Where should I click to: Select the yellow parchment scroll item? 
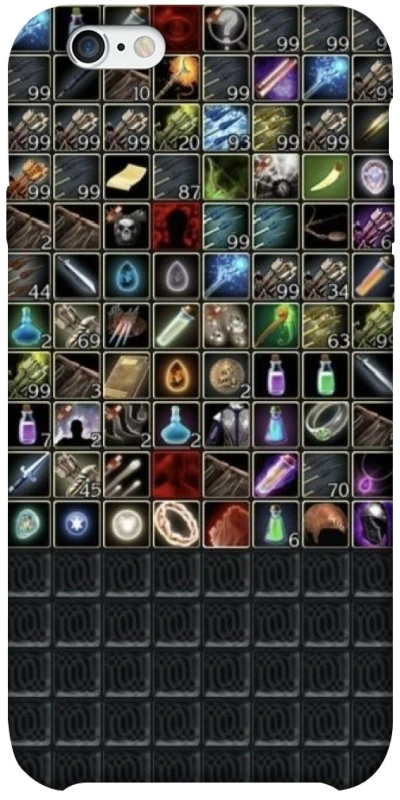(127, 177)
